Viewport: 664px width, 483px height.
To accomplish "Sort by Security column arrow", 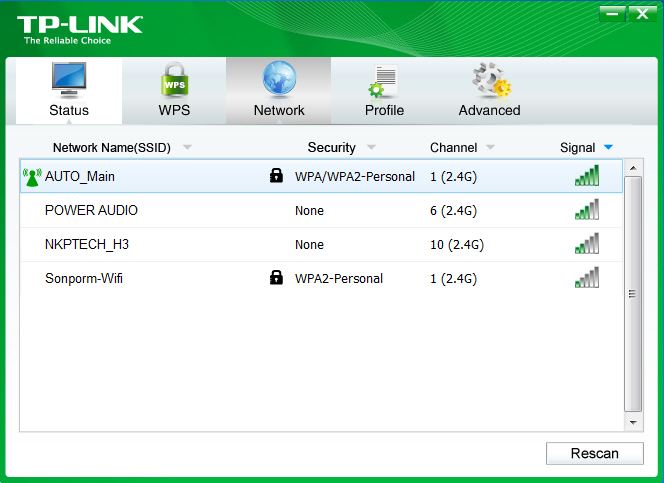I will (x=371, y=147).
